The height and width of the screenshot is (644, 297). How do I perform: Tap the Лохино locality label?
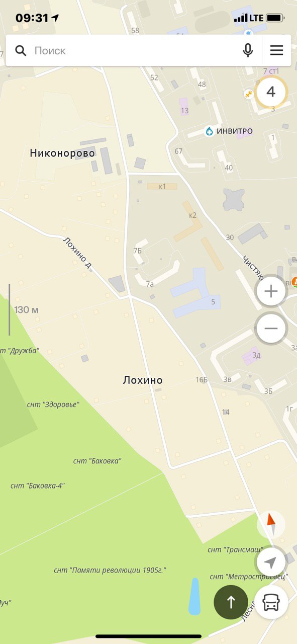(143, 380)
